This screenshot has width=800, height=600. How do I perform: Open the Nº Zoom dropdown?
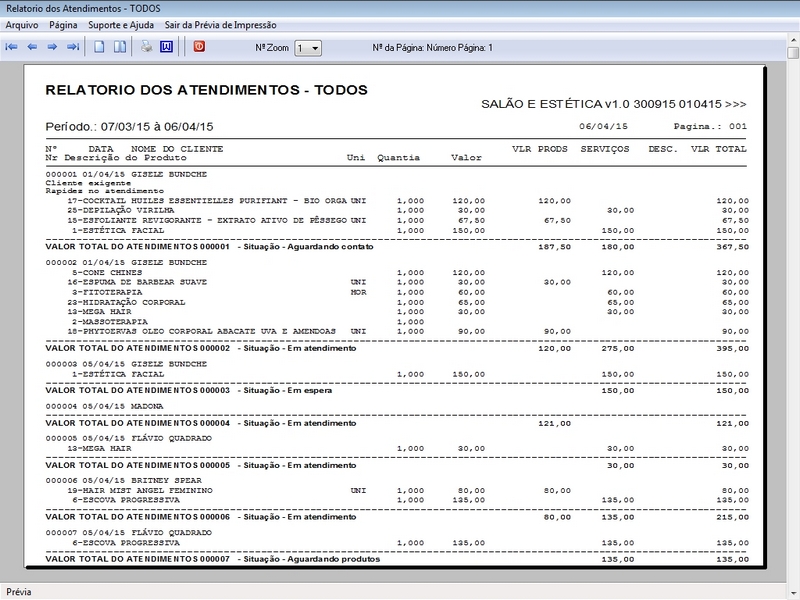308,48
